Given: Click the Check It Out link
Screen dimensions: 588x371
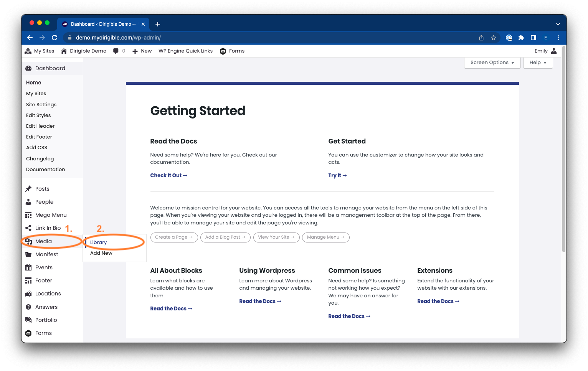Looking at the screenshot, I should [169, 175].
